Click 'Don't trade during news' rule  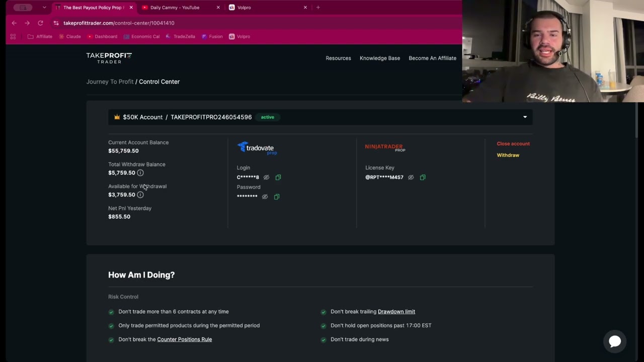point(360,339)
